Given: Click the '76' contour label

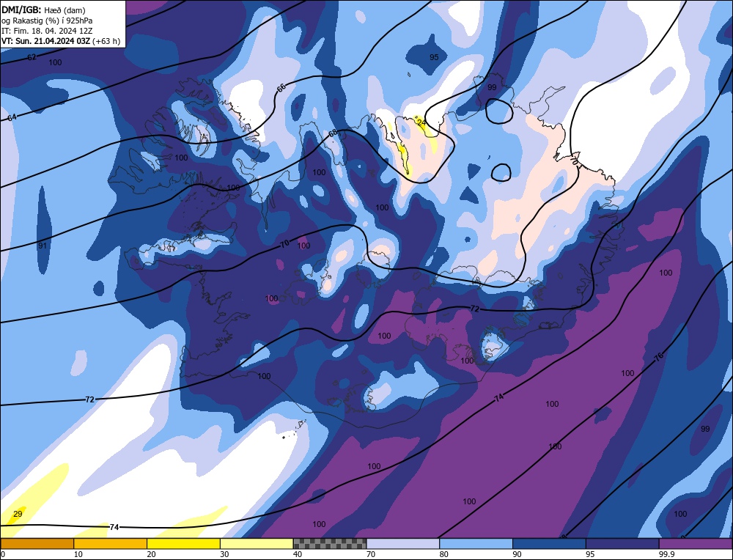Looking at the screenshot, I should click(x=659, y=358).
